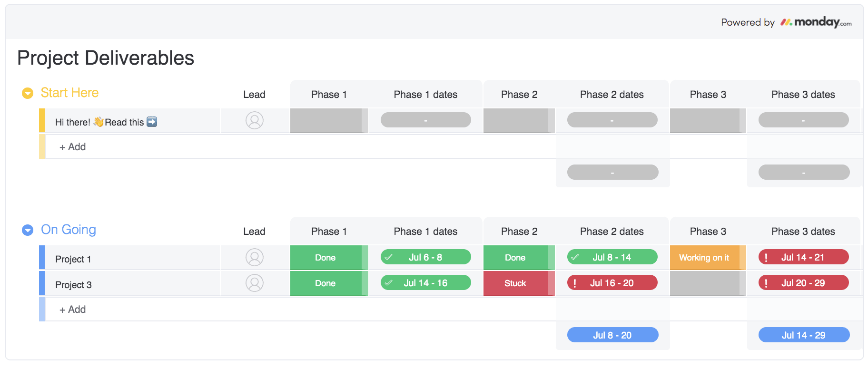Image resolution: width=868 pixels, height=368 pixels.
Task: Click the Jul 8 - 20 summary timeline
Action: click(x=612, y=335)
